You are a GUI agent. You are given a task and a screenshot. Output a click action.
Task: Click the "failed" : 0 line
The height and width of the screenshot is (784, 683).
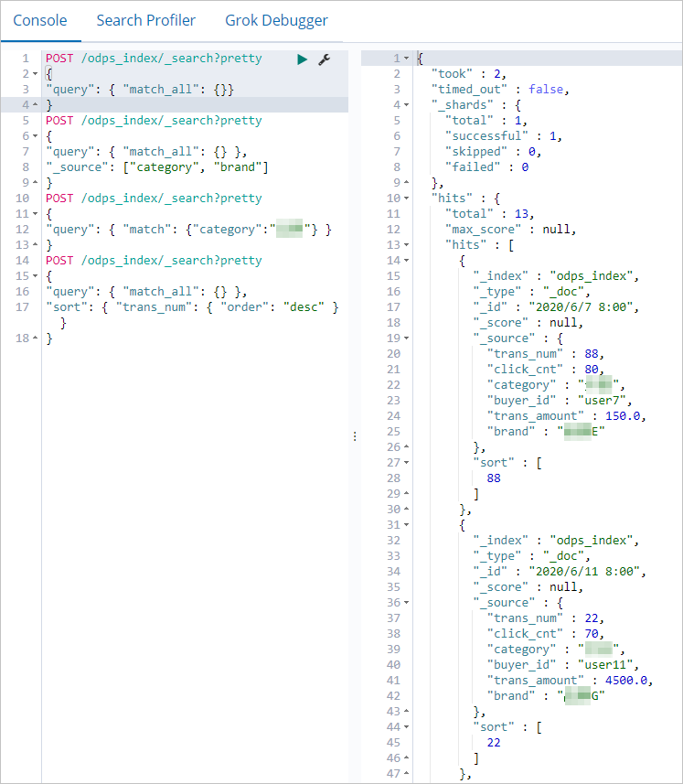(487, 167)
